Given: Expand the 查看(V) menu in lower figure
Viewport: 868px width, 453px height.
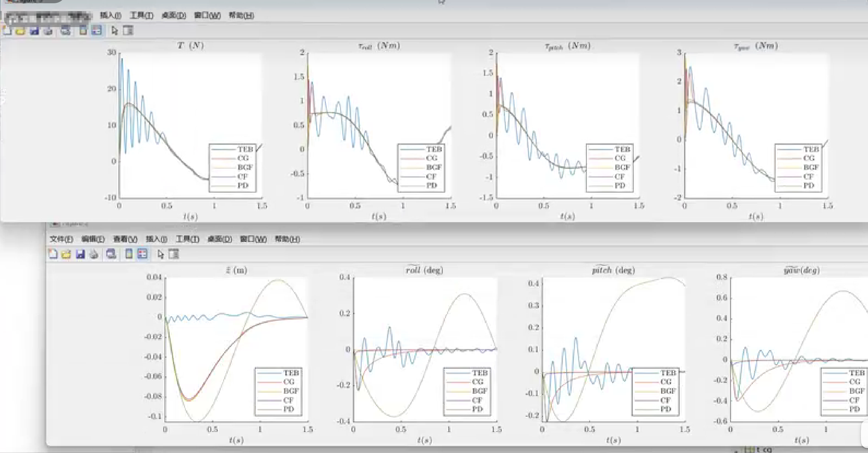Looking at the screenshot, I should pos(125,239).
